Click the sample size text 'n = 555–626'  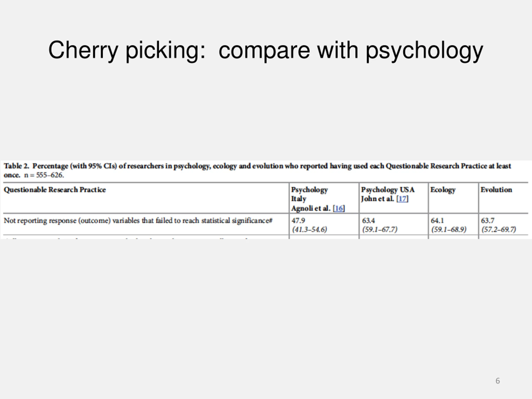(x=44, y=175)
